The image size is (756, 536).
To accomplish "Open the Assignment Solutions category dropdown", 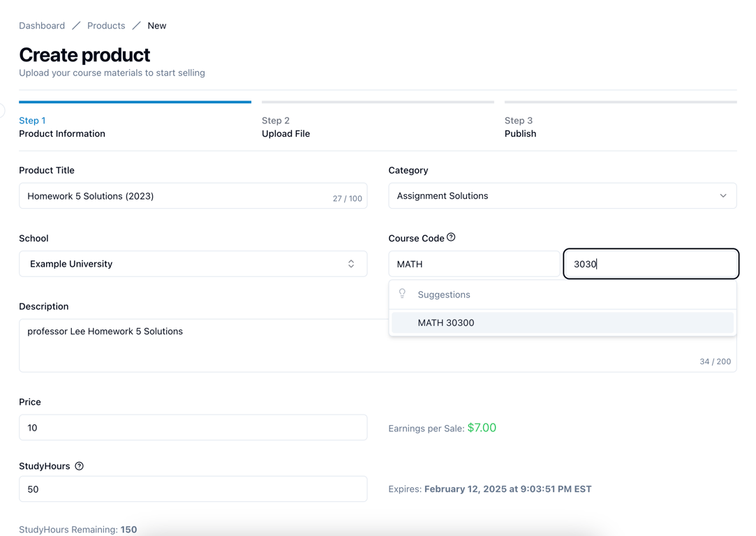I will click(x=562, y=195).
